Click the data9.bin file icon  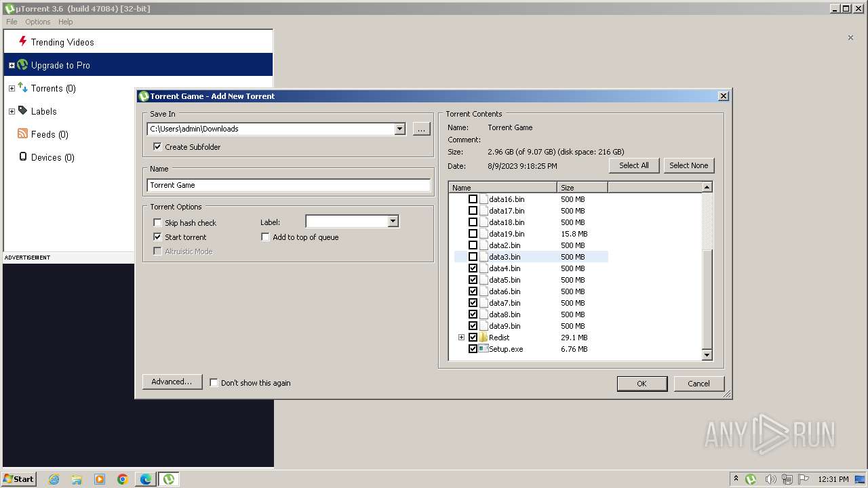(484, 326)
